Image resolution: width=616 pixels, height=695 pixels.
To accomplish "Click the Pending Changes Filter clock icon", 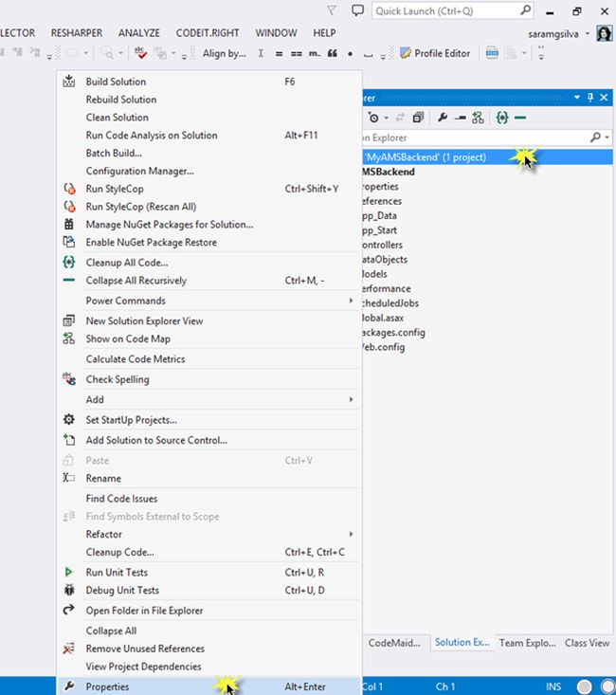I will coord(373,118).
